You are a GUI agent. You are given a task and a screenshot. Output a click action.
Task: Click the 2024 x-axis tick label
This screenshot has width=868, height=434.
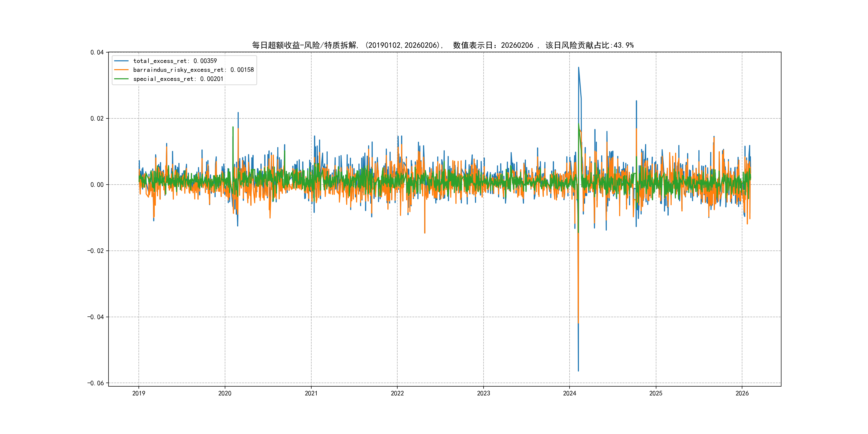570,393
